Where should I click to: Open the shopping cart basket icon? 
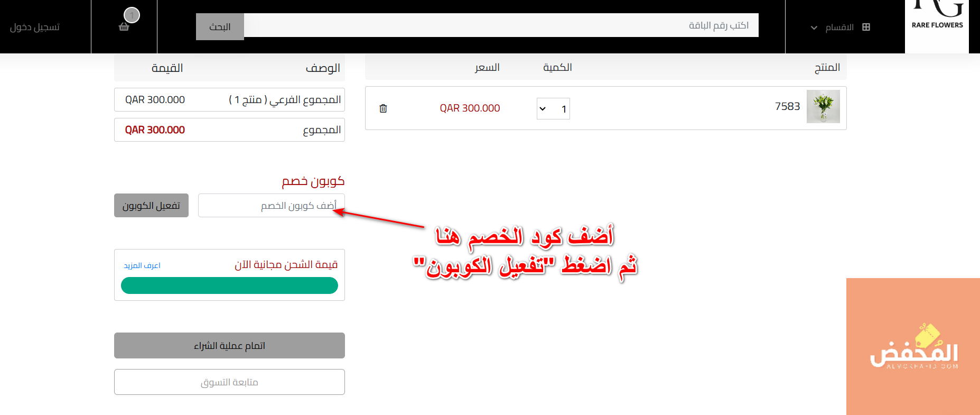(x=124, y=27)
